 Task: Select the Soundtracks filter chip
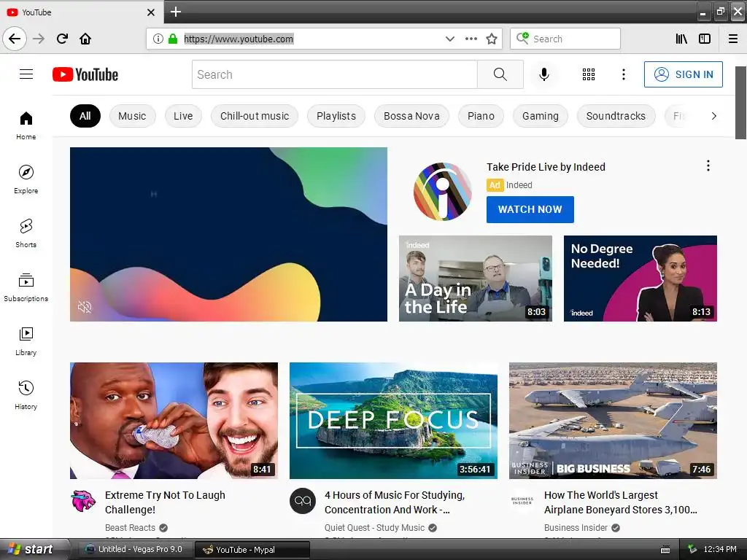(x=616, y=116)
